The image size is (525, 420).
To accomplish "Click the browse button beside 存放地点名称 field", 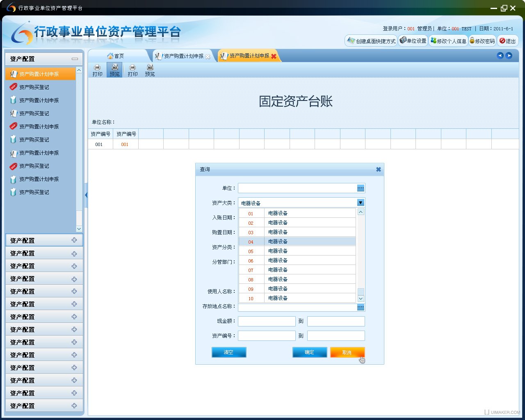I will [361, 307].
